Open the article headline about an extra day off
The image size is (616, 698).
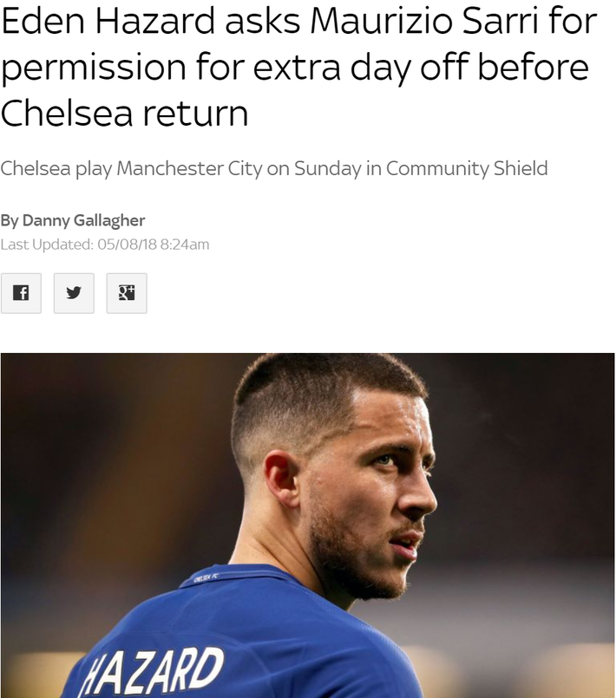click(295, 68)
